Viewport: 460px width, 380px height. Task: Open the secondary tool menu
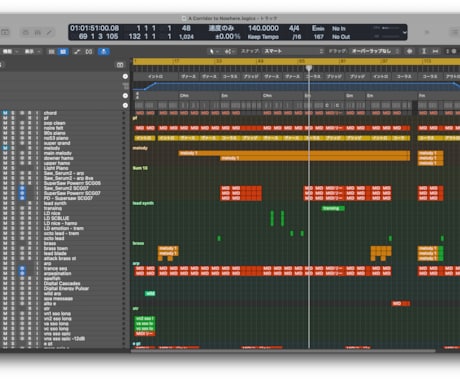point(229,51)
